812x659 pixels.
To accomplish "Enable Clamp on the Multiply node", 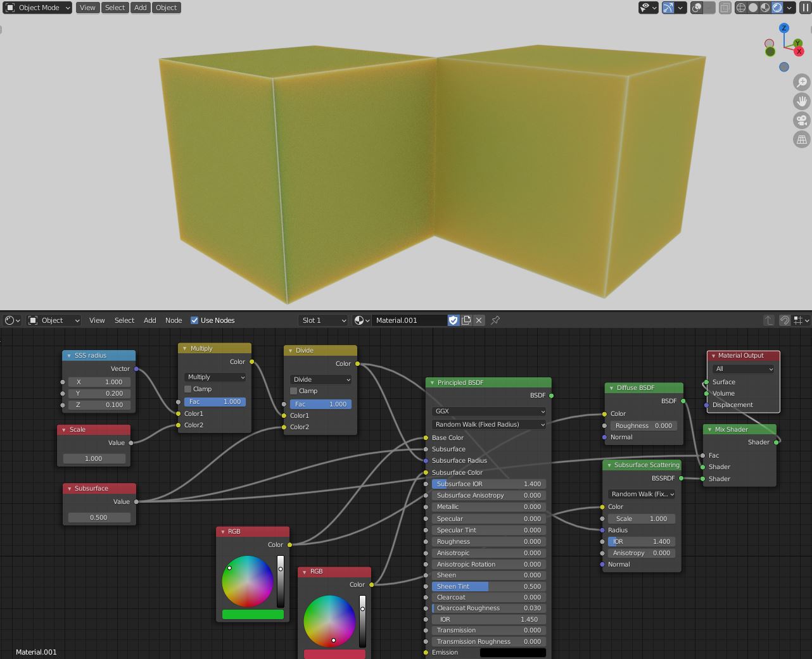I will coord(188,389).
